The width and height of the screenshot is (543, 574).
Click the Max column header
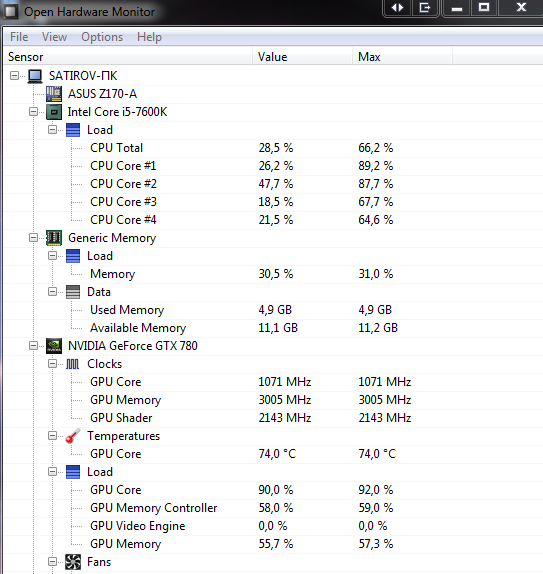[x=402, y=57]
